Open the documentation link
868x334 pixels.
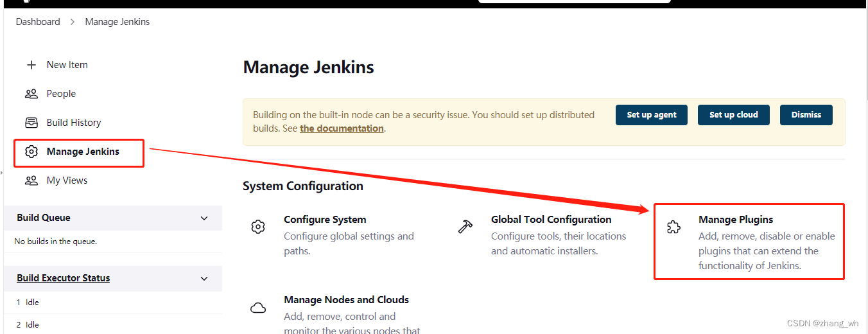coord(342,128)
